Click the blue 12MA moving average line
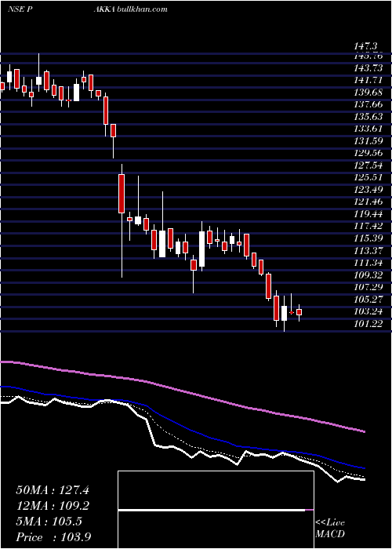Screen dimensions: 392x549 [182, 425]
